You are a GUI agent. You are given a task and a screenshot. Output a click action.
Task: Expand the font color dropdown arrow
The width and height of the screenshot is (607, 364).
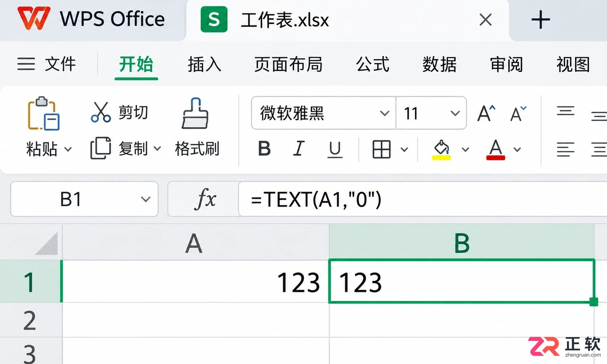click(x=517, y=150)
